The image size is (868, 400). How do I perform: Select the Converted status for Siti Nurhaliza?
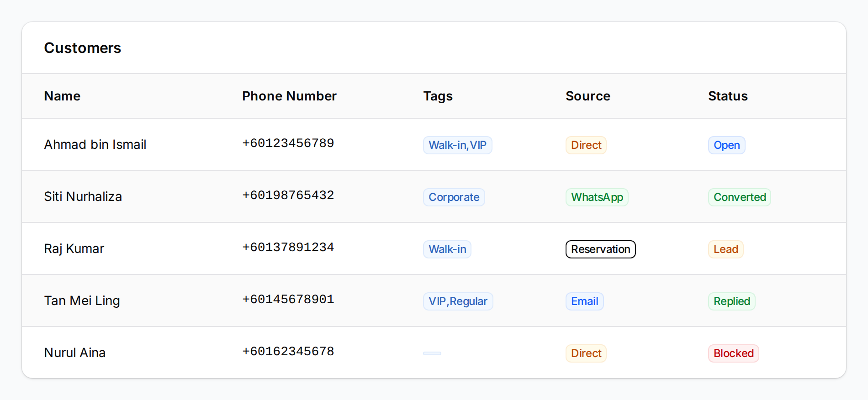point(739,197)
